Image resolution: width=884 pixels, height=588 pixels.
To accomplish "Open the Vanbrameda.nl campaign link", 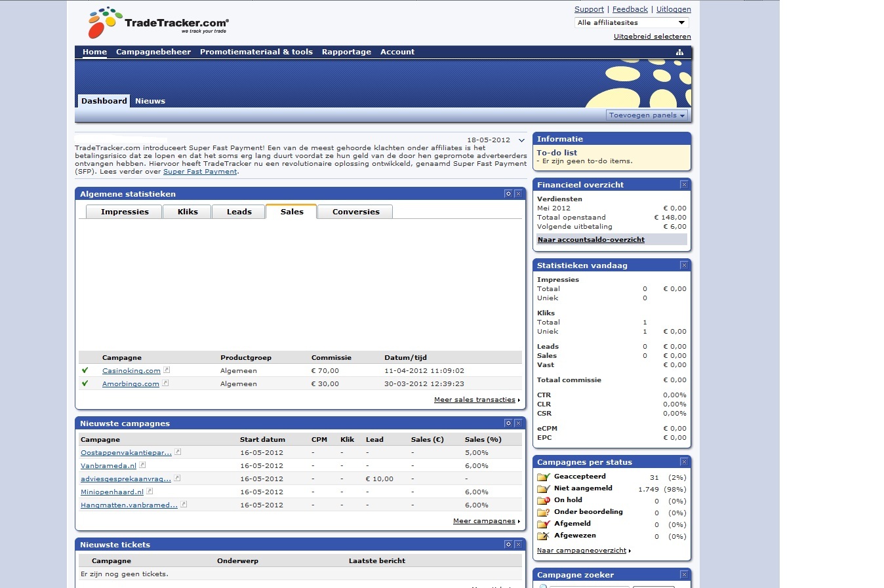I will tap(108, 466).
